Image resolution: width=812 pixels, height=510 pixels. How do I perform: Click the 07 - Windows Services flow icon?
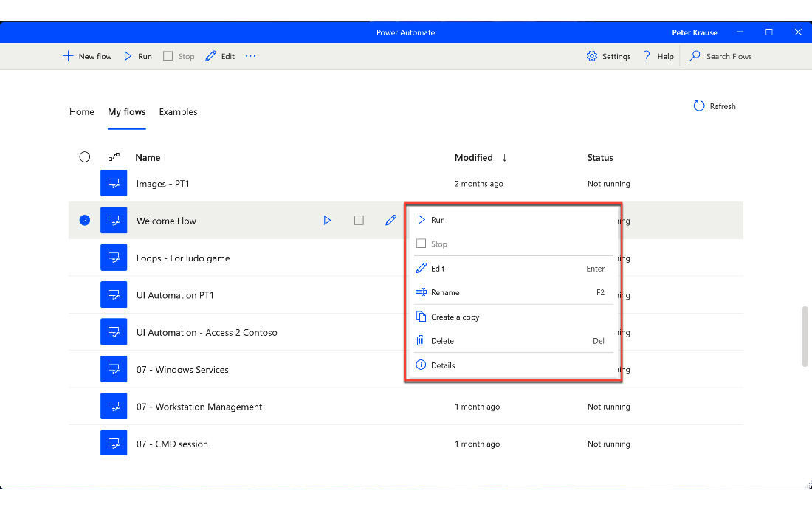114,368
